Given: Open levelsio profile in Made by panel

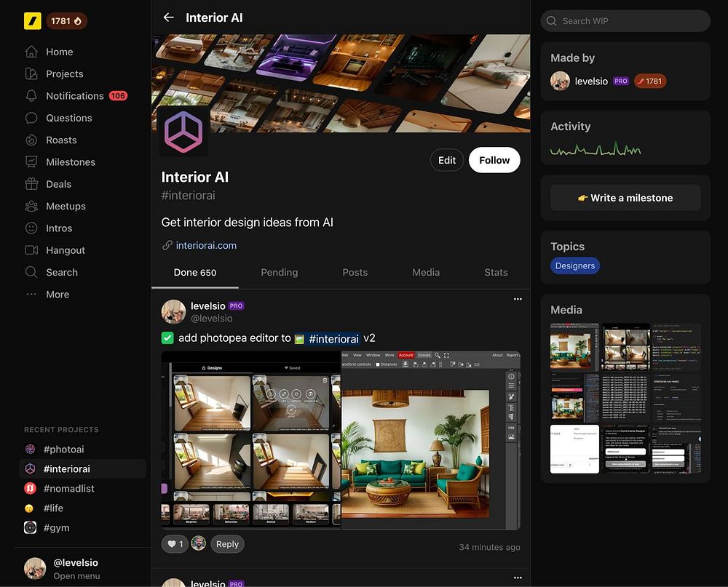Looking at the screenshot, I should (590, 81).
